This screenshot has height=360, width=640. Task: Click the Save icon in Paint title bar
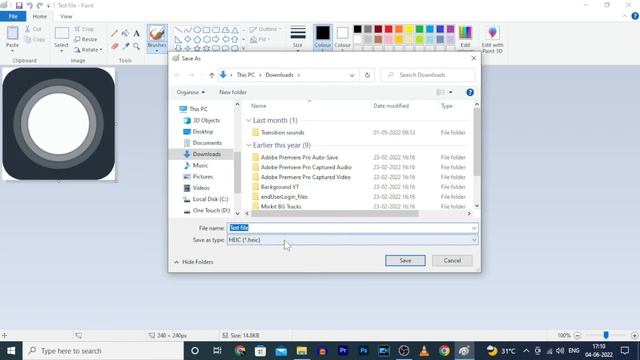point(19,6)
